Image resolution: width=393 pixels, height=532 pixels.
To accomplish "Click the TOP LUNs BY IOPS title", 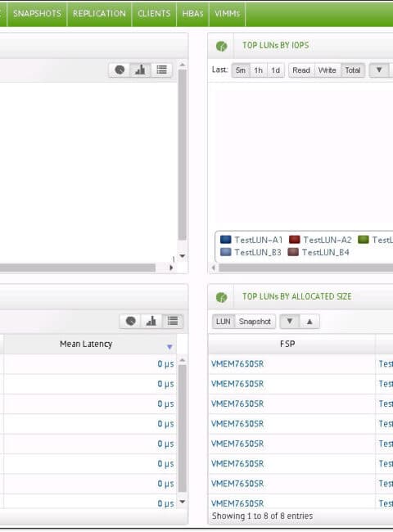I will click(276, 46).
